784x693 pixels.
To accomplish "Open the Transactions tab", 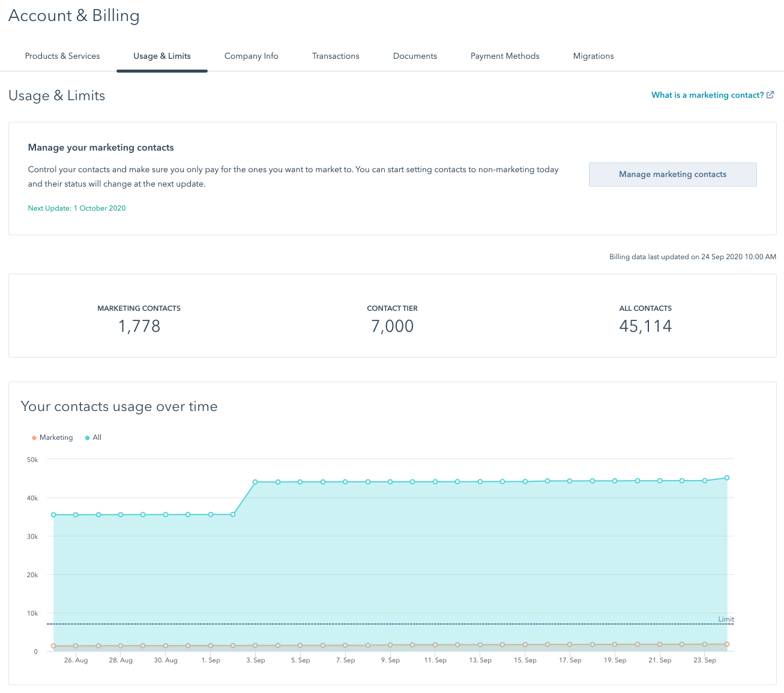I will pyautogui.click(x=336, y=56).
